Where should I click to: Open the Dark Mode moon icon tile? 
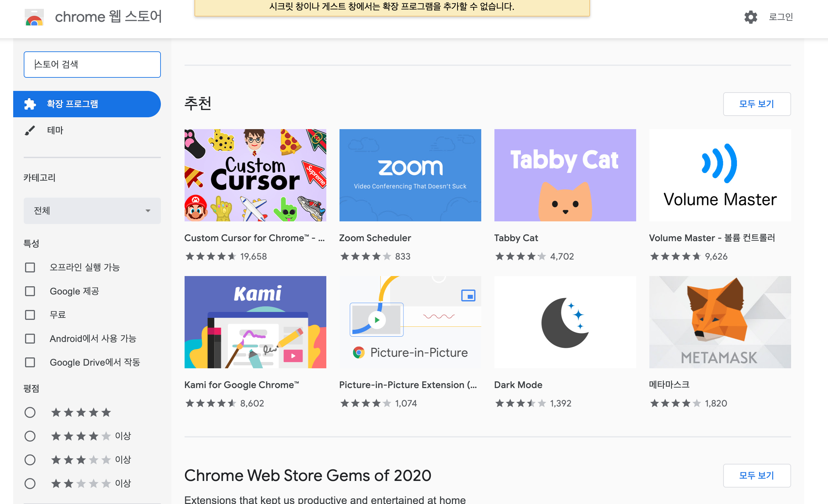pos(565,322)
